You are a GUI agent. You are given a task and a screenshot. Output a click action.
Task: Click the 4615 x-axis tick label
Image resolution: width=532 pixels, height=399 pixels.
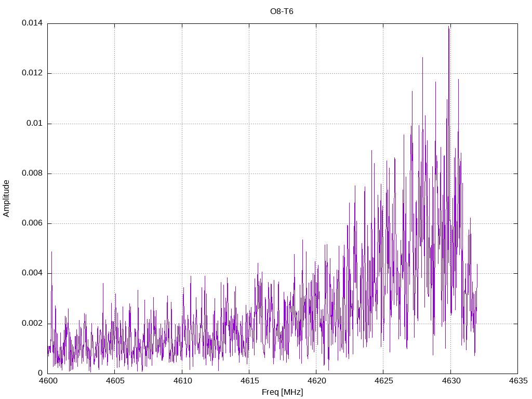tap(249, 381)
